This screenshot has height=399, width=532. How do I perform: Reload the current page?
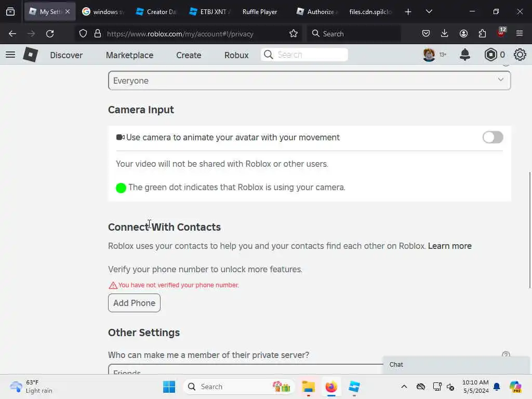coord(50,34)
